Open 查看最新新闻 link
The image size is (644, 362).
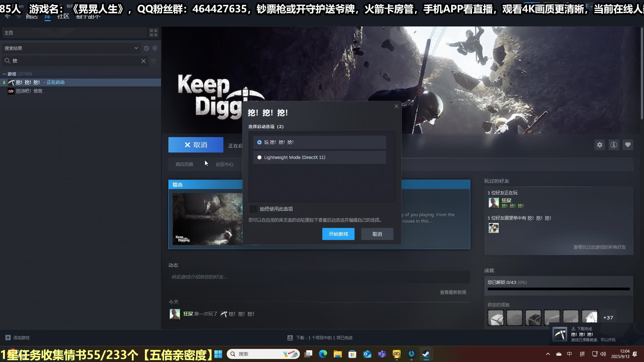(x=453, y=292)
